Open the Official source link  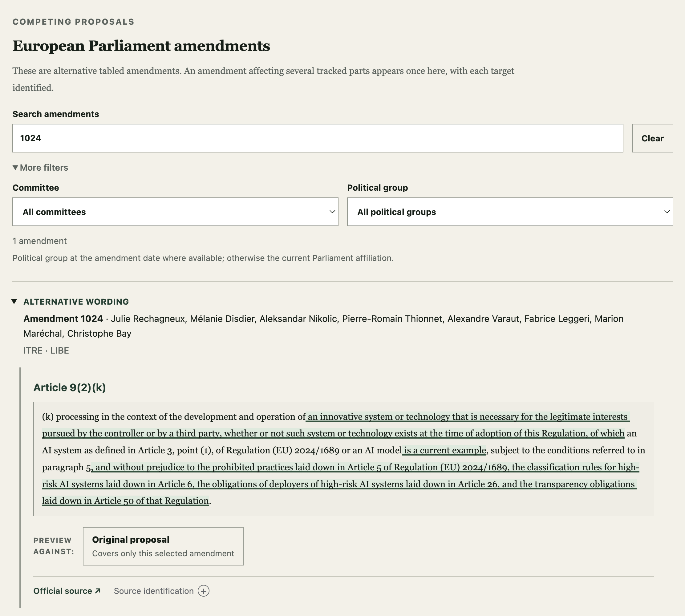point(67,591)
